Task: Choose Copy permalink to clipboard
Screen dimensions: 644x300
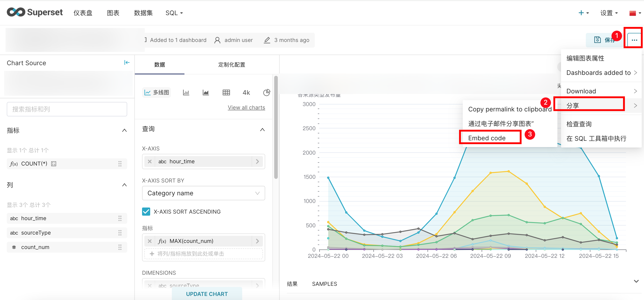Action: click(510, 109)
